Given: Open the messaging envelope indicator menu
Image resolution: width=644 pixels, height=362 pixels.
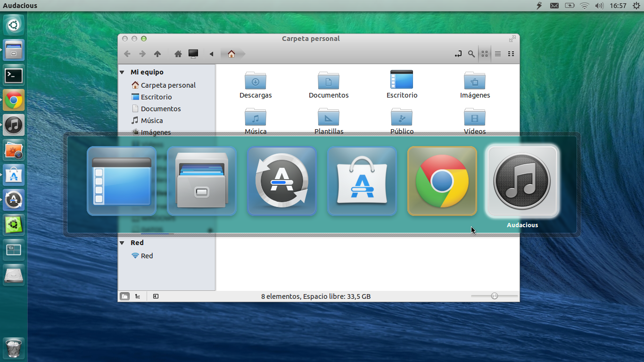Looking at the screenshot, I should 554,6.
